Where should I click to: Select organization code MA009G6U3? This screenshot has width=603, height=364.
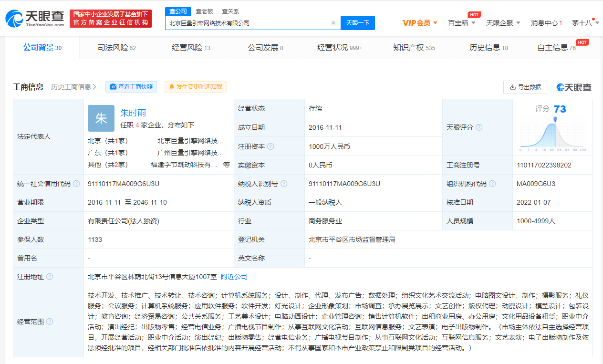[536, 184]
